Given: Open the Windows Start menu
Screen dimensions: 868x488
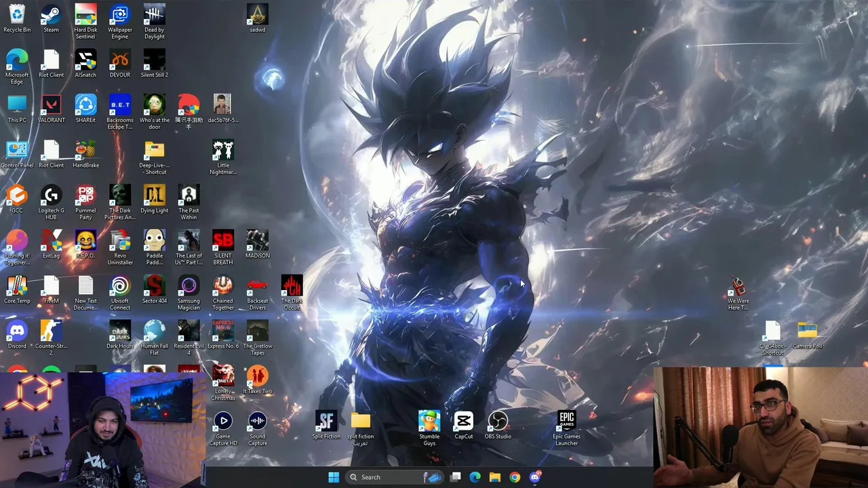Looking at the screenshot, I should tap(334, 477).
